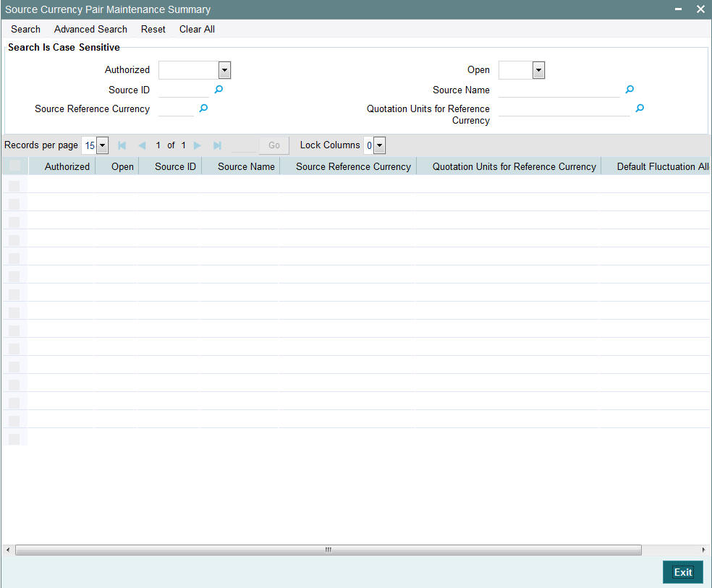Sort by the Source ID column header
The width and height of the screenshot is (712, 588).
pyautogui.click(x=175, y=166)
